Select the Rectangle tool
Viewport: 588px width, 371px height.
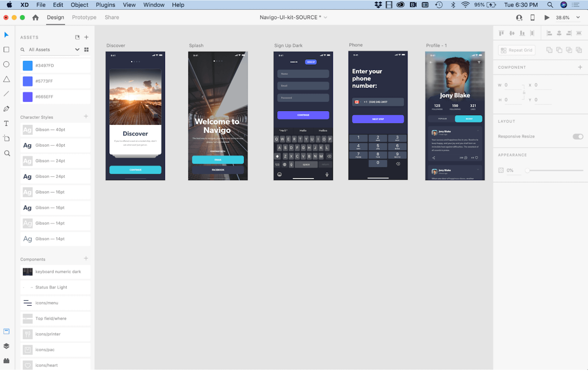pyautogui.click(x=6, y=50)
